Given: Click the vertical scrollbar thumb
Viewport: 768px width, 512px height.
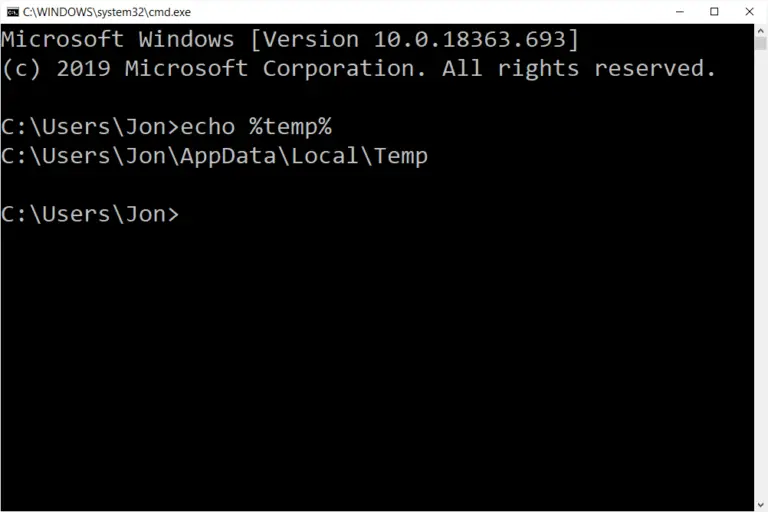Looking at the screenshot, I should point(761,43).
